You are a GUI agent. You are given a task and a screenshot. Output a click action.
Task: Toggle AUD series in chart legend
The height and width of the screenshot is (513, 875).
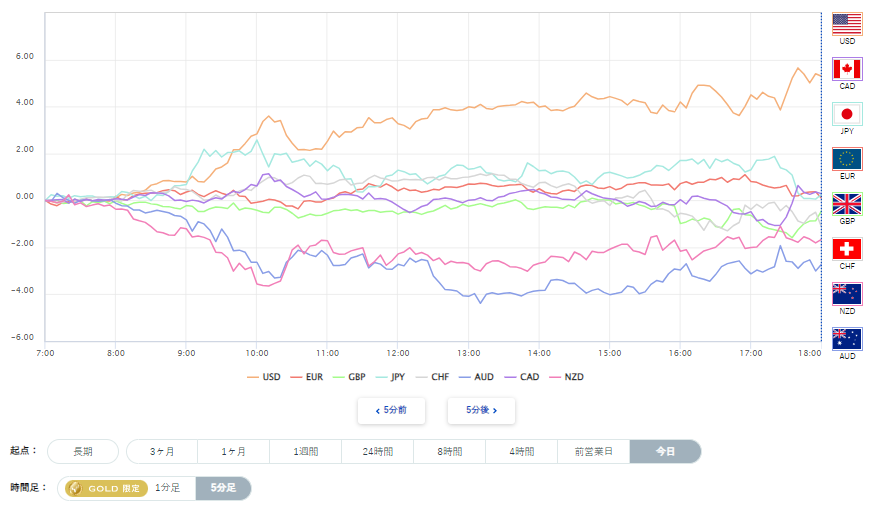477,377
